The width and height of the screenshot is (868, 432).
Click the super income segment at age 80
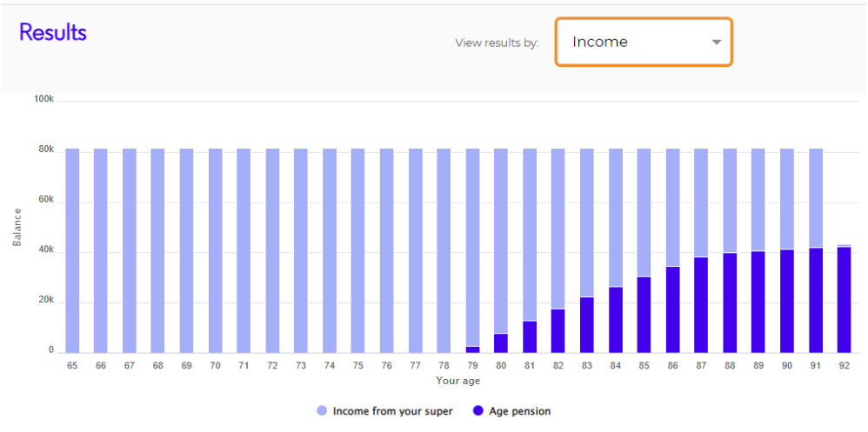pyautogui.click(x=501, y=241)
